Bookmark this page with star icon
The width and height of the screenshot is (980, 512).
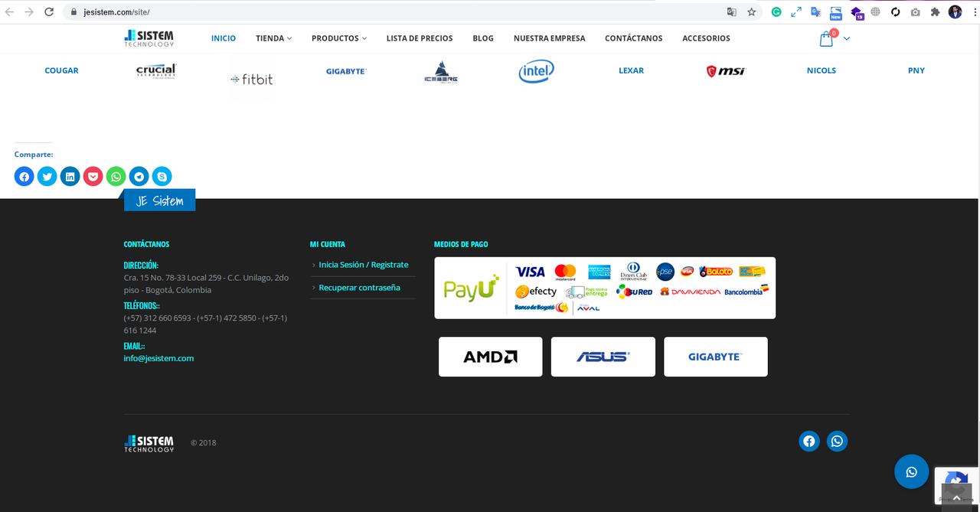752,12
